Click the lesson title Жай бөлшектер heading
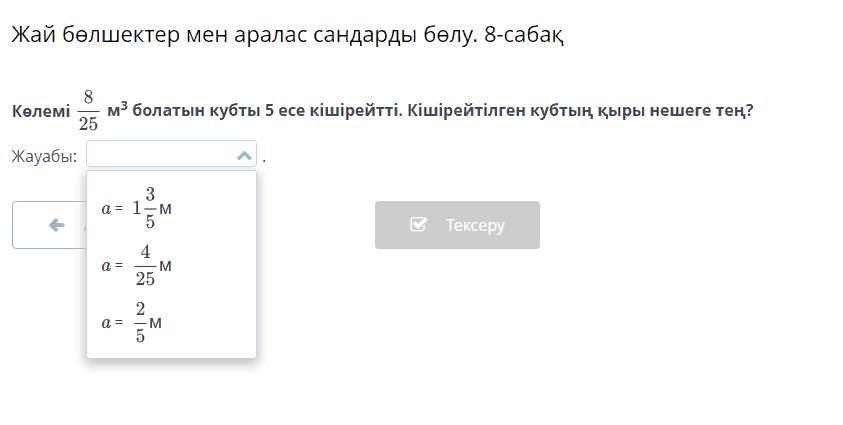This screenshot has width=843, height=425. tap(288, 35)
